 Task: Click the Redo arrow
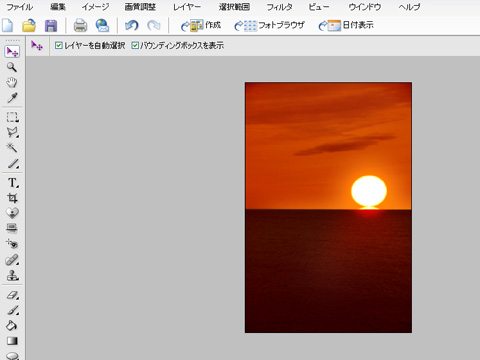click(x=154, y=25)
